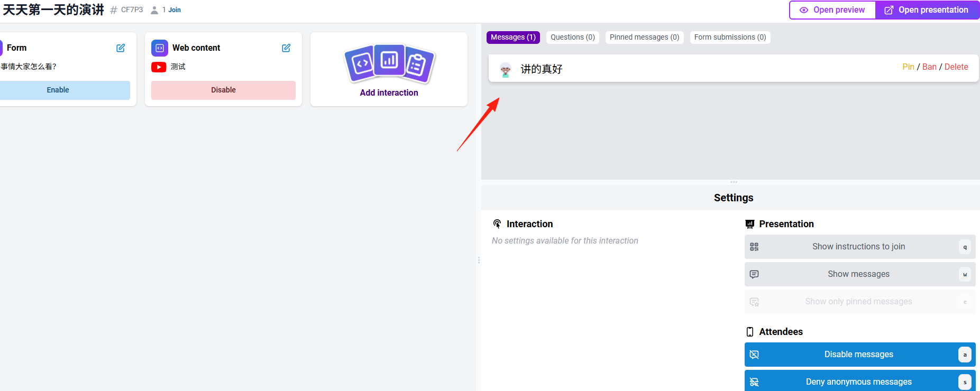
Task: Click the horizontal splitter handle above Settings
Action: coord(734,182)
